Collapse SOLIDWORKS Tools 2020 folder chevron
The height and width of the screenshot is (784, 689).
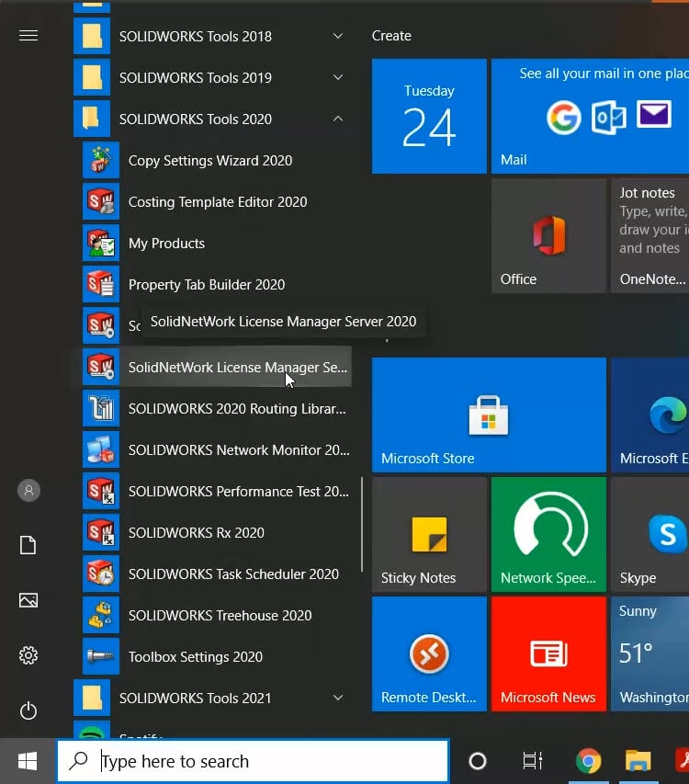338,119
